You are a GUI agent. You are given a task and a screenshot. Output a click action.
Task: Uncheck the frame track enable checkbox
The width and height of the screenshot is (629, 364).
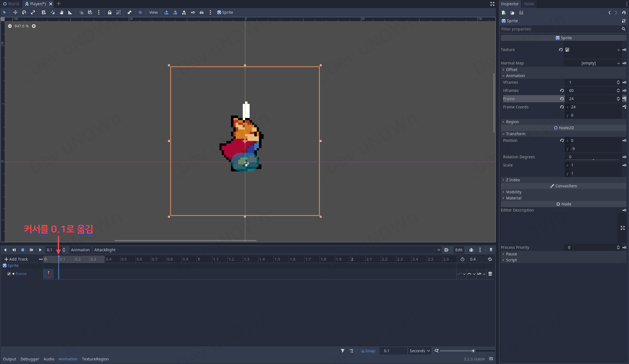click(9, 274)
